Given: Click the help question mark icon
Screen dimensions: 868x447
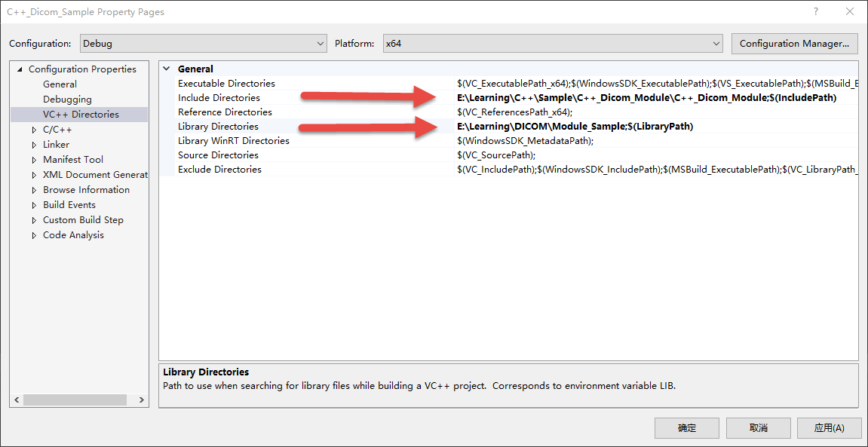Looking at the screenshot, I should pyautogui.click(x=815, y=11).
